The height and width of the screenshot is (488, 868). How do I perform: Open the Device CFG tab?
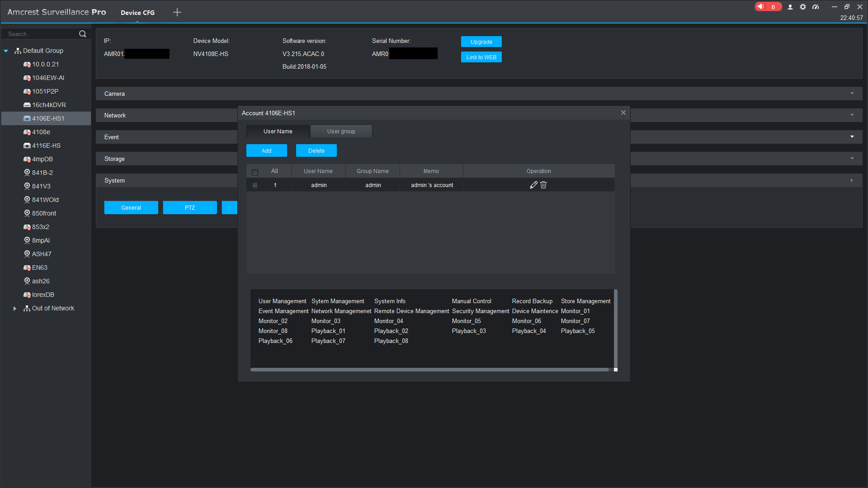137,13
